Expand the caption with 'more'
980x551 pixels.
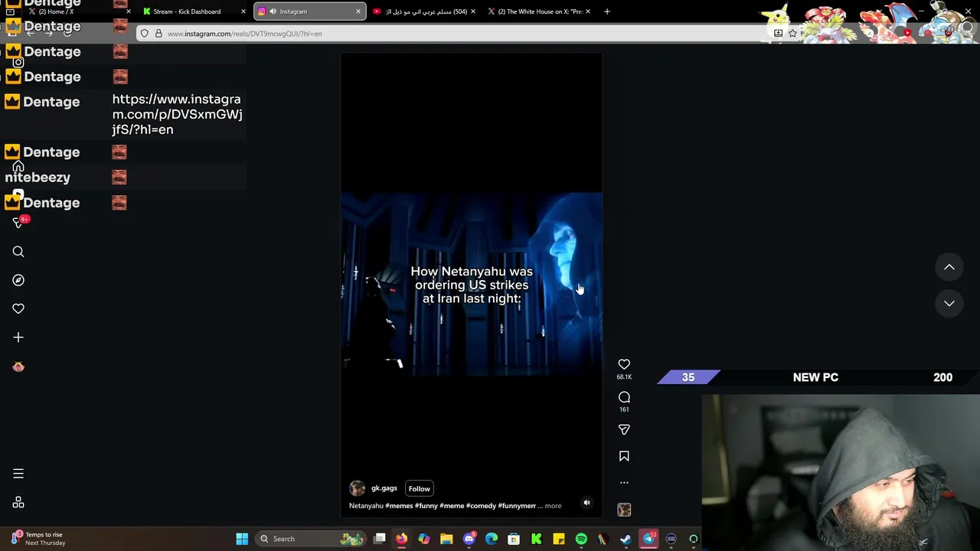click(553, 506)
